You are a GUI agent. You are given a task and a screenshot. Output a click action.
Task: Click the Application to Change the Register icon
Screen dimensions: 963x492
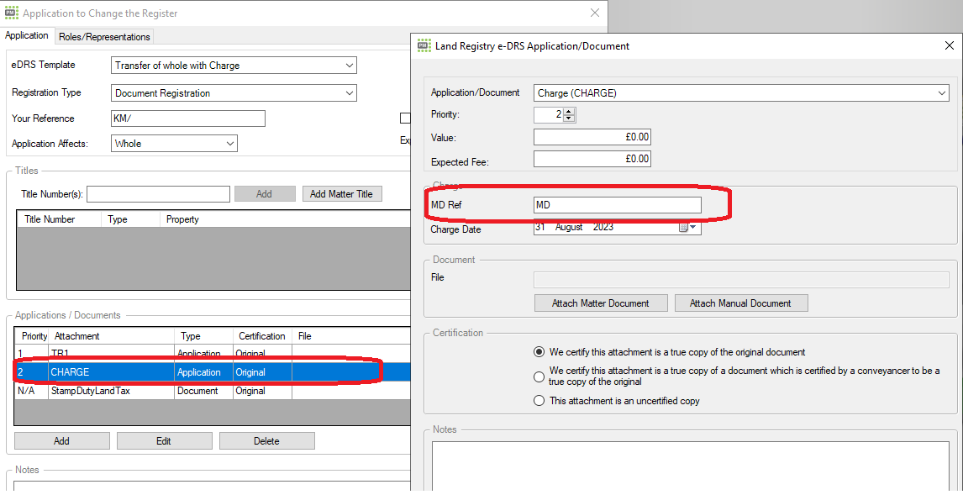point(10,12)
